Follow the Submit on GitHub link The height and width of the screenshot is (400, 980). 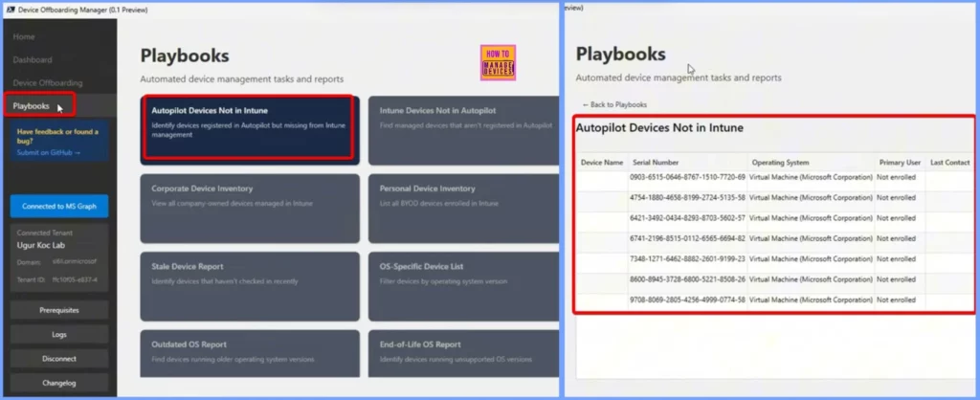(48, 152)
